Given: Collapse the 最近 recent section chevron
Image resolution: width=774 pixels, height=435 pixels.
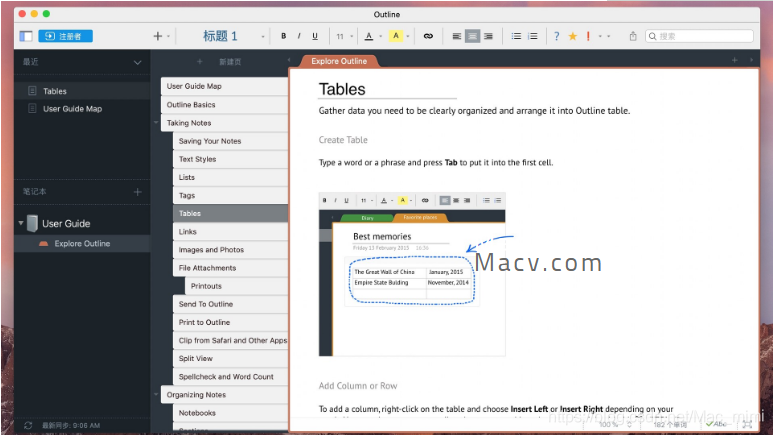Looking at the screenshot, I should pos(137,62).
